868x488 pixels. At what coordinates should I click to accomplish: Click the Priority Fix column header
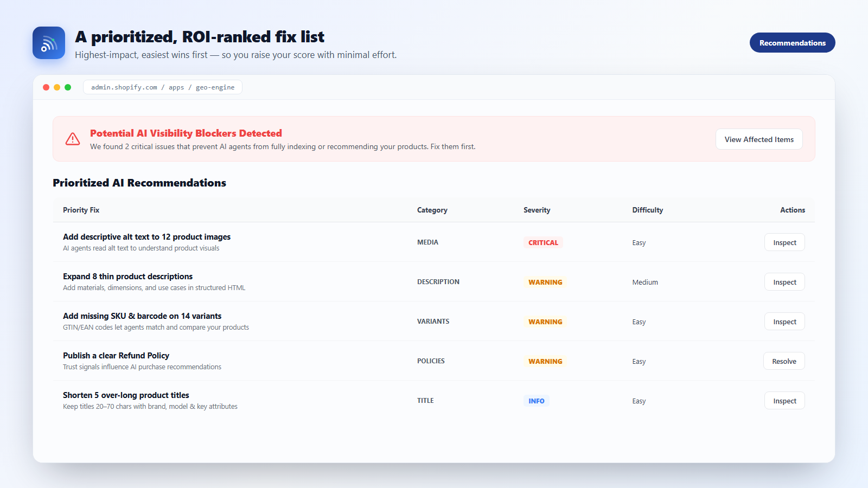81,210
